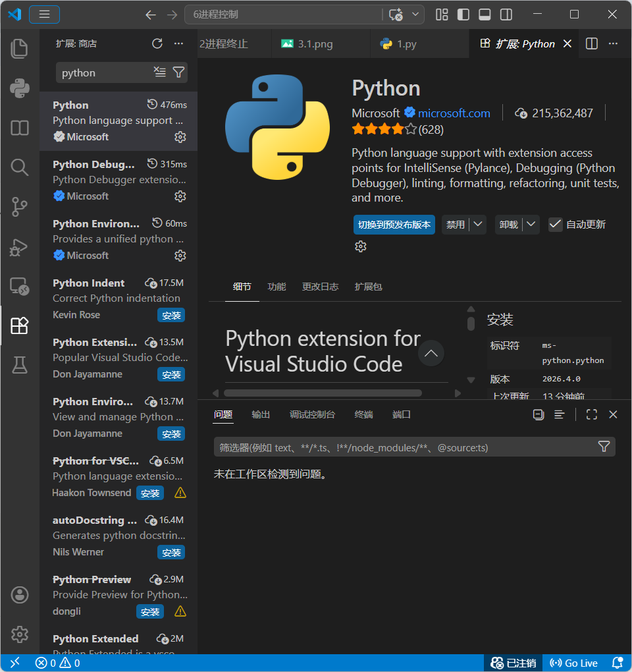The height and width of the screenshot is (672, 632).
Task: Open the Source Control view
Action: click(19, 207)
